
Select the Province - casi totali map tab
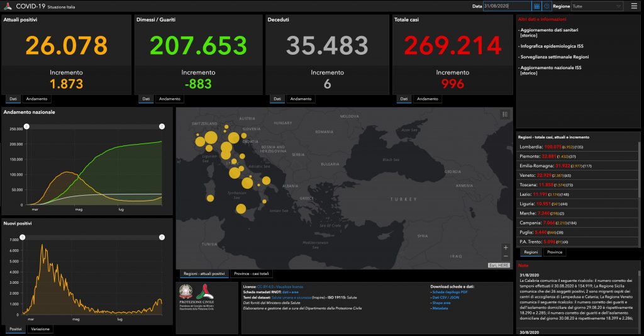click(x=251, y=274)
